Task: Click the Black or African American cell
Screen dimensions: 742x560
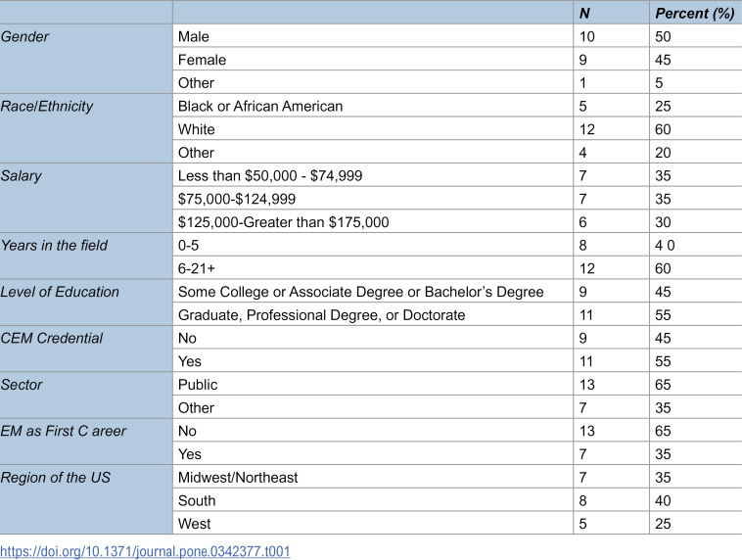Action: point(260,106)
